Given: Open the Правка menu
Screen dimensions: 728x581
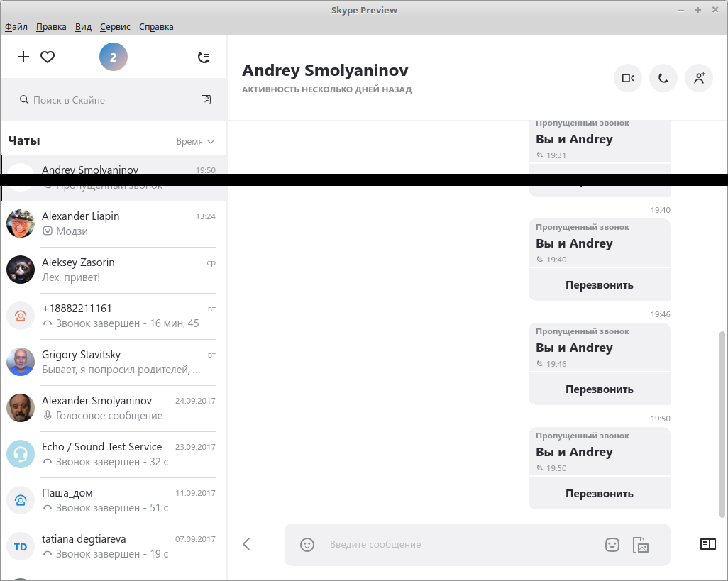Looking at the screenshot, I should pos(51,26).
